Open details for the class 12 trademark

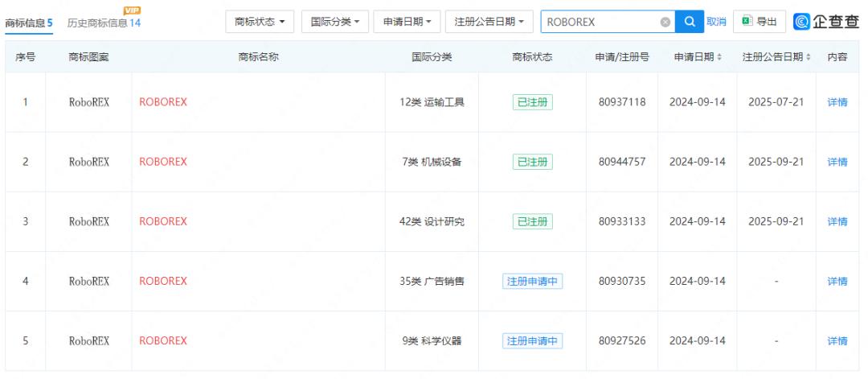(x=837, y=102)
